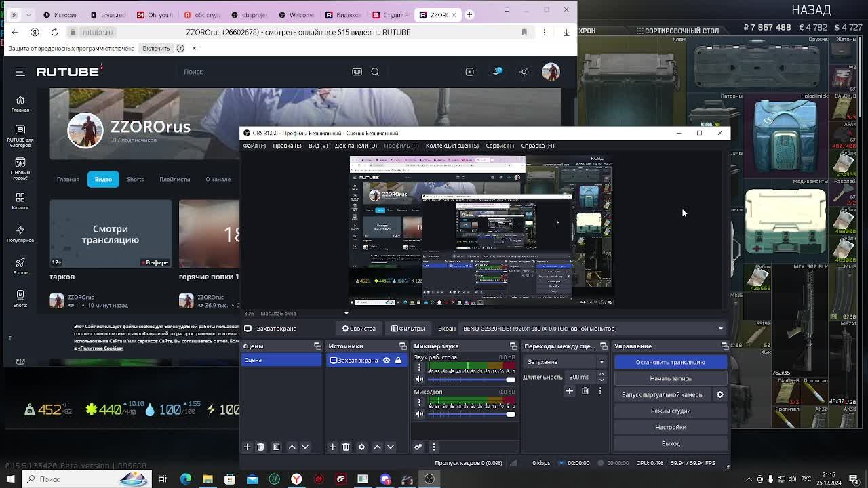Open Rutube Каталог in sidebar
This screenshot has height=488, width=868.
coord(20,201)
